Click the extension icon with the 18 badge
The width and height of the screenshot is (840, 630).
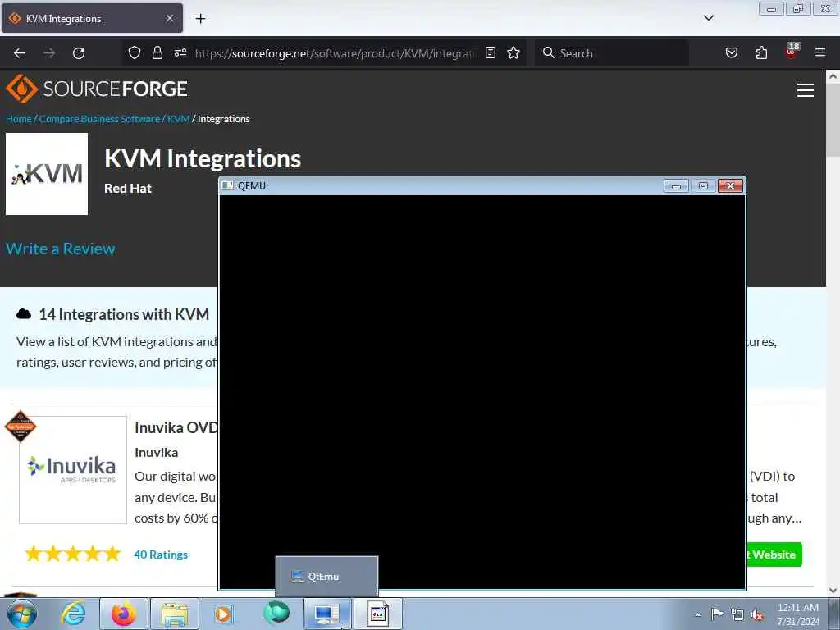click(x=792, y=51)
